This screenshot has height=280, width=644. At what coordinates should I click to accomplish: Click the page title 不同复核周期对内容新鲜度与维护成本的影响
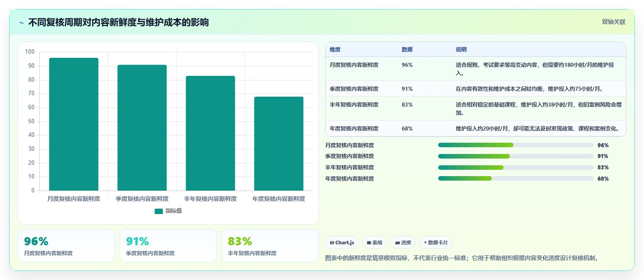pos(118,22)
